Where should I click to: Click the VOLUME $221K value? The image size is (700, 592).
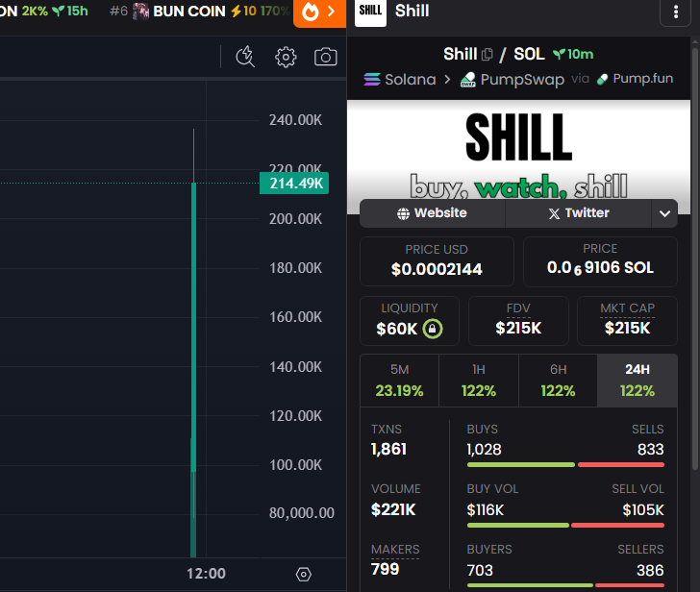393,509
